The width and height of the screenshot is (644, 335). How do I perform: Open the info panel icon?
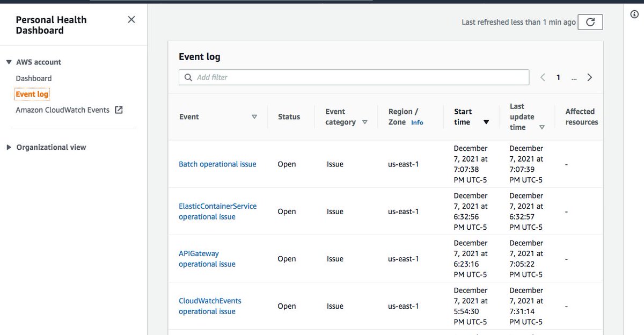coord(634,14)
